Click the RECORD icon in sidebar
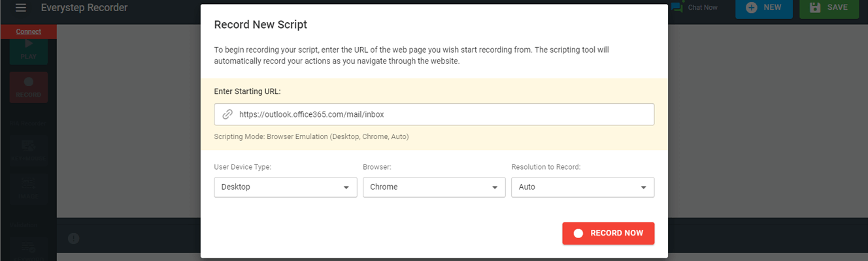This screenshot has width=868, height=261. 29,82
